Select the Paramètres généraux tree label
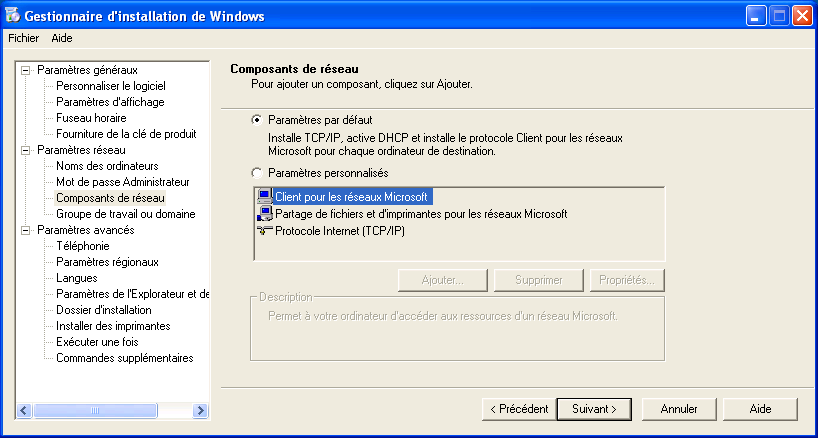818x438 pixels. (88, 70)
